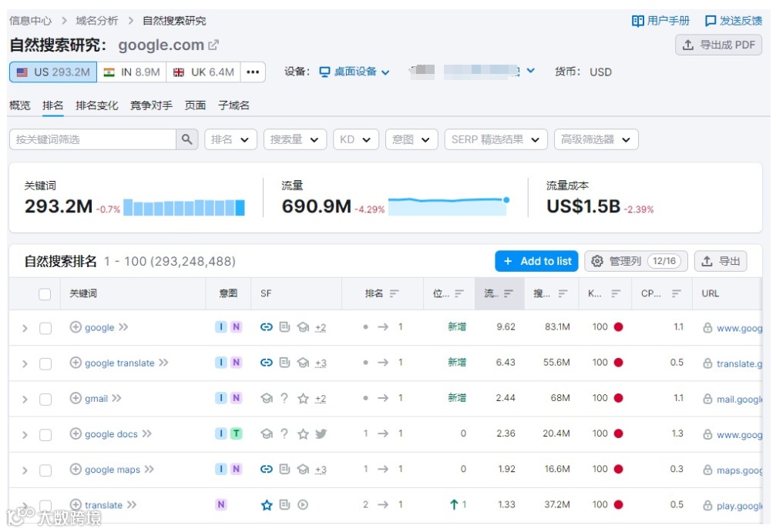
Task: Click the plus icon next to google keyword
Action: click(76, 326)
